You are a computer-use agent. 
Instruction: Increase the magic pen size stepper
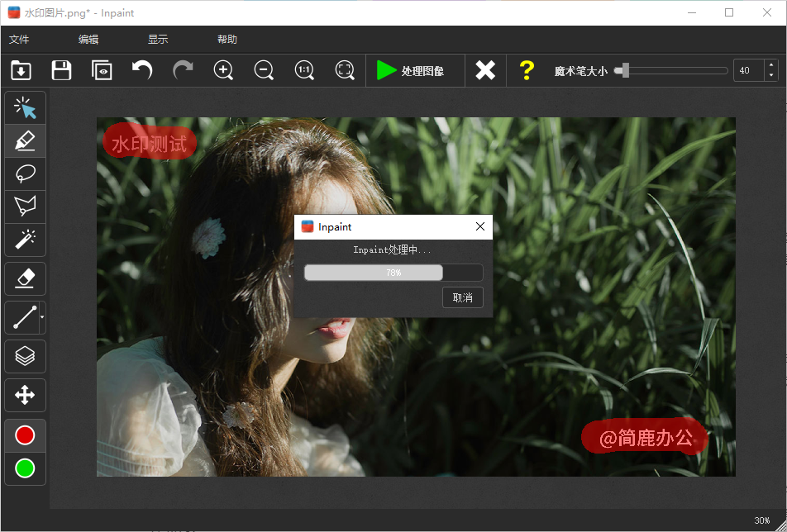771,66
